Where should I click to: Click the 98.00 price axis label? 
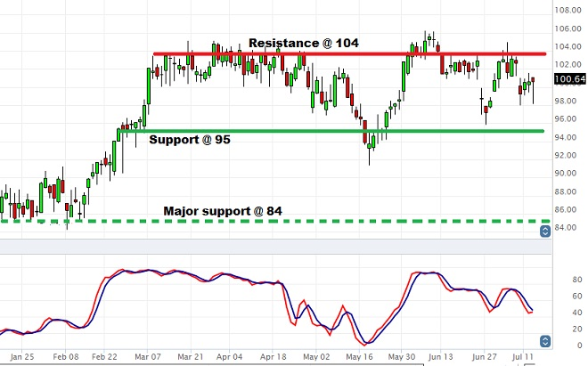[x=566, y=101]
